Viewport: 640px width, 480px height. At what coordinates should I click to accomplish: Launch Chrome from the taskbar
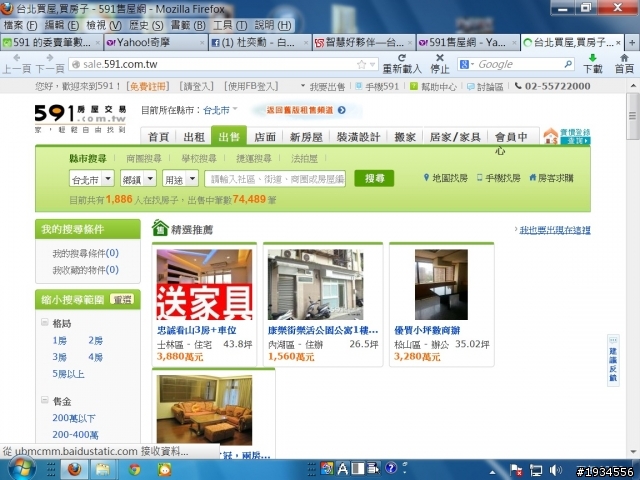pyautogui.click(x=134, y=470)
